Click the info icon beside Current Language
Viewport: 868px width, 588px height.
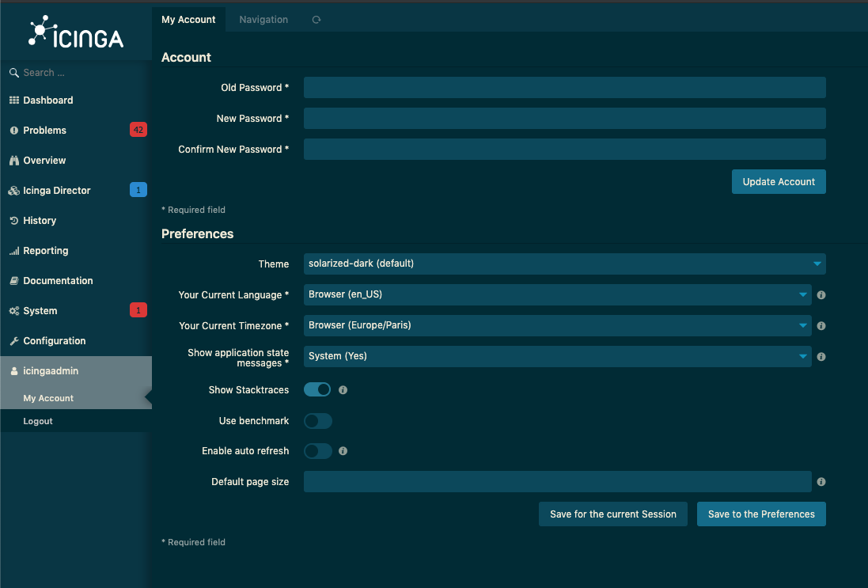[x=821, y=295]
